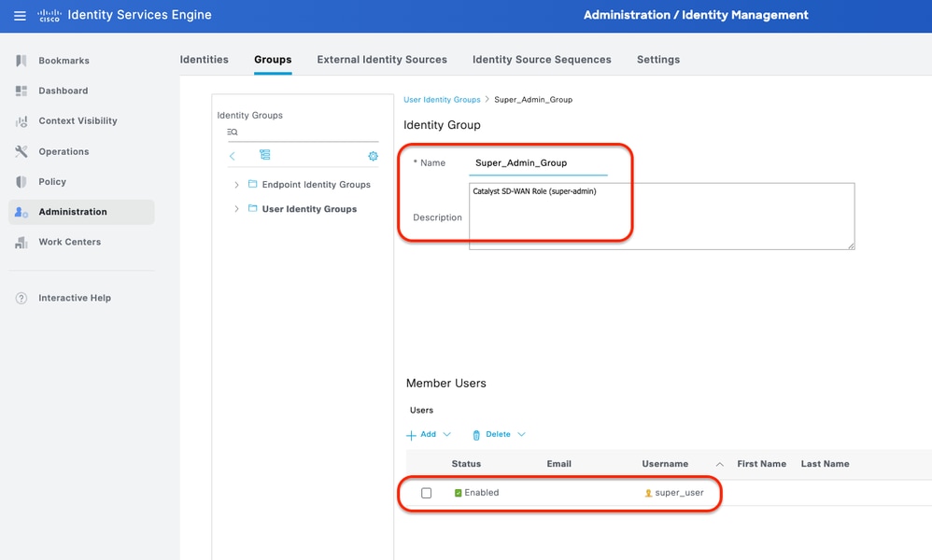Click the super_user person icon

point(648,493)
